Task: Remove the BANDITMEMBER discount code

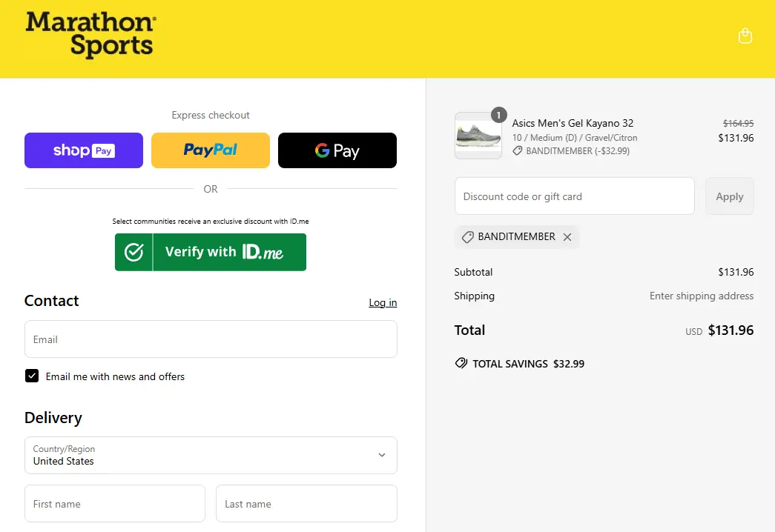Action: click(x=567, y=237)
